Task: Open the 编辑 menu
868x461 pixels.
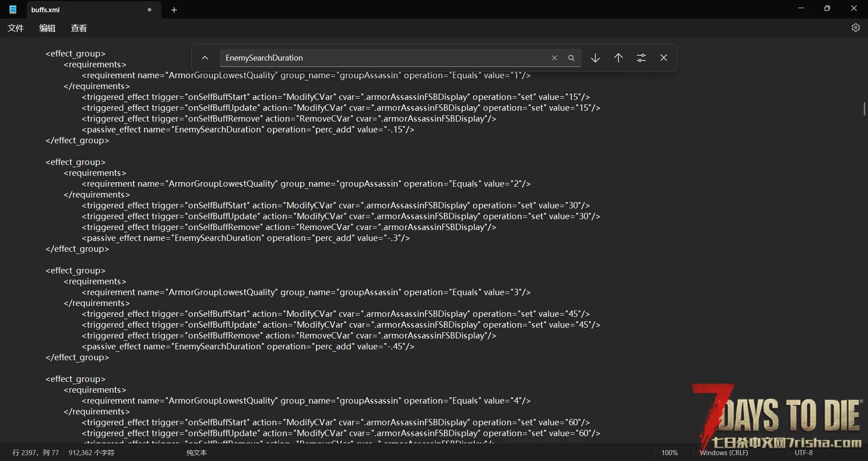Action: coord(47,28)
